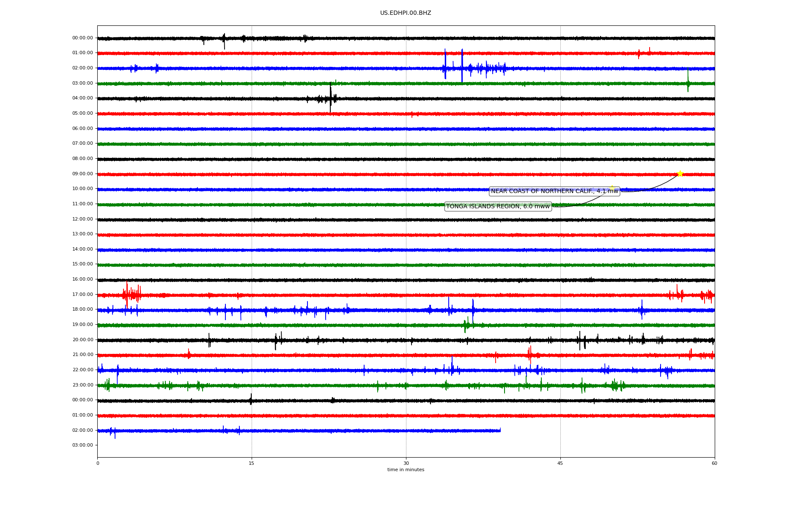This screenshot has height=508, width=812.
Task: Select the 19:00:00 row label
Action: click(x=82, y=325)
